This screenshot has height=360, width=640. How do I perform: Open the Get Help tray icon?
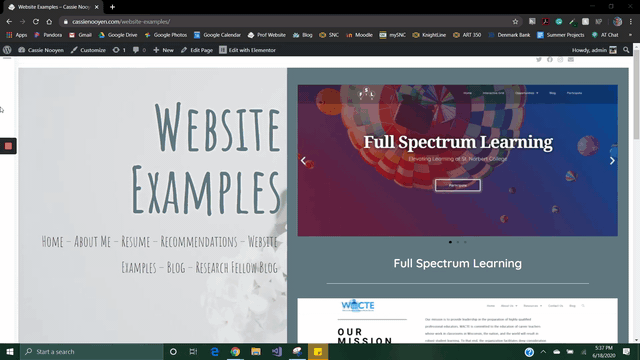[x=529, y=352]
